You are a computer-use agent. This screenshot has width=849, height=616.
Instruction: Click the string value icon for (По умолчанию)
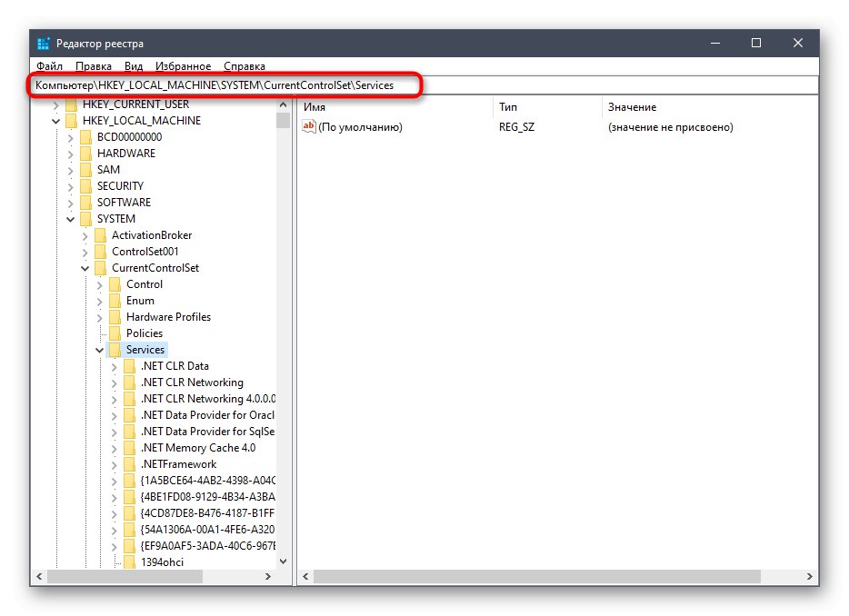tap(309, 126)
